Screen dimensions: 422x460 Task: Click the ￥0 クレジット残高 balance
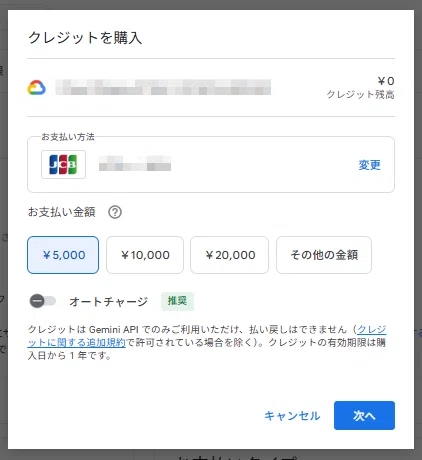(x=360, y=88)
